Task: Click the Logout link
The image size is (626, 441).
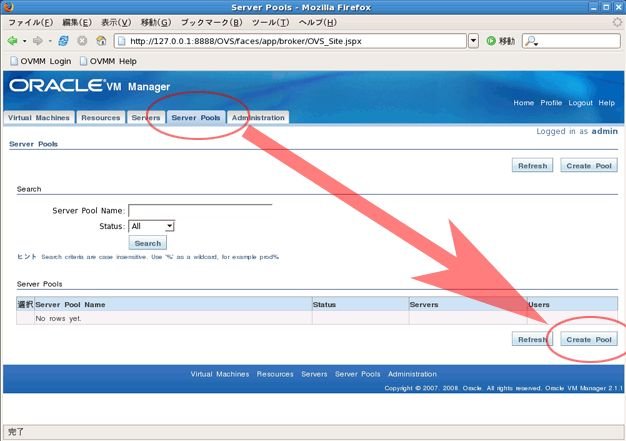Action: point(580,103)
